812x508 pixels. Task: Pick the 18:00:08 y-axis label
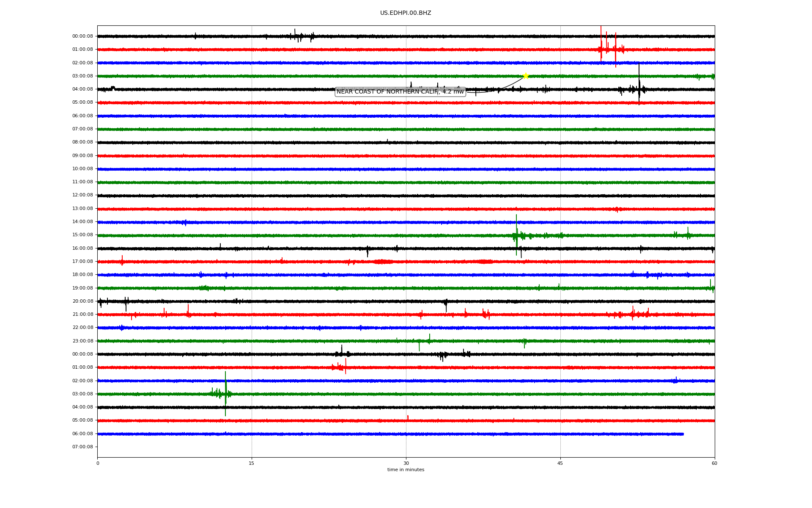82,275
